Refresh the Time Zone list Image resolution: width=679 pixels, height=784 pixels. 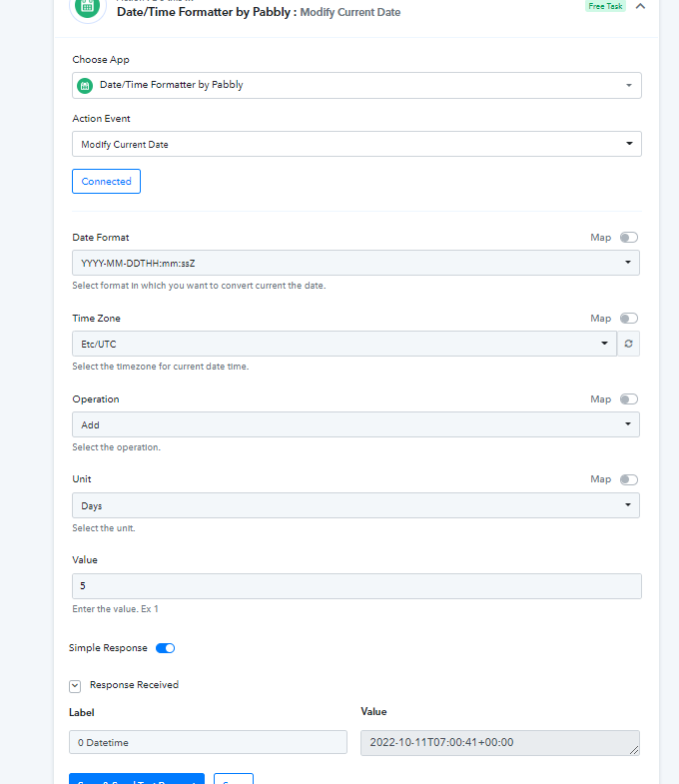click(628, 344)
